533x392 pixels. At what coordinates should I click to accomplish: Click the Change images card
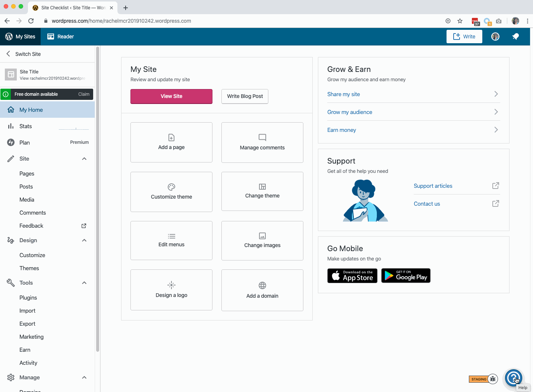point(262,241)
